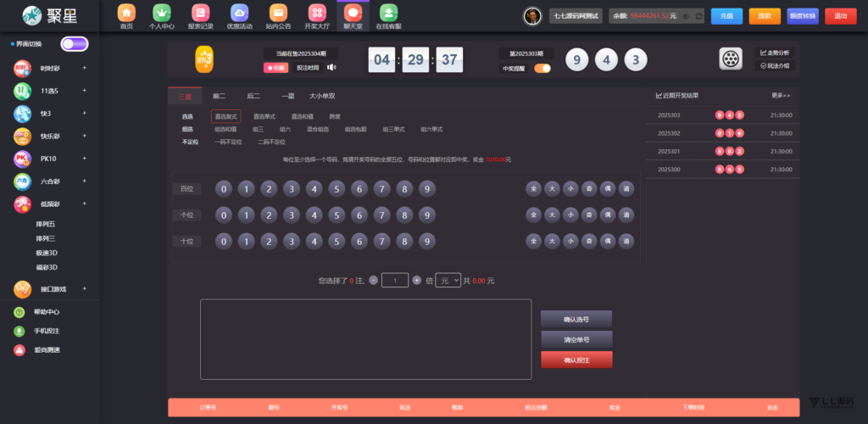The image size is (868, 424).
Task: Open 个人中心 crown icon
Action: click(161, 14)
